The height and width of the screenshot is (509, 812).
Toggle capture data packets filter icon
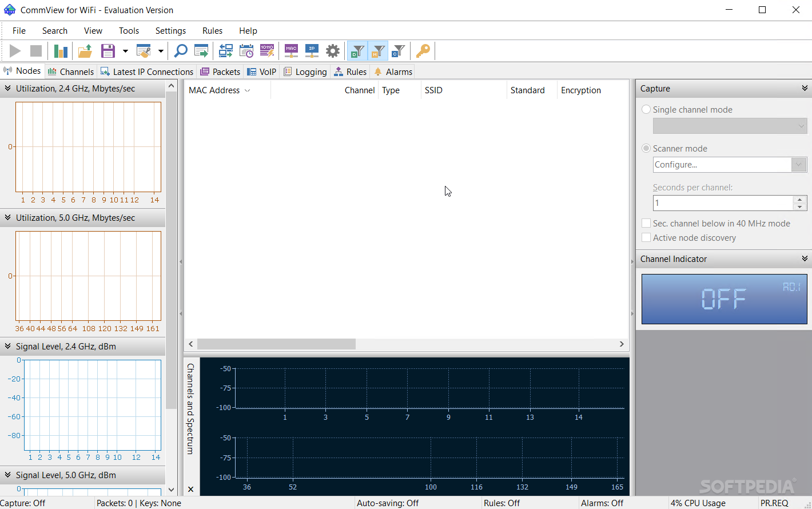[x=357, y=51]
